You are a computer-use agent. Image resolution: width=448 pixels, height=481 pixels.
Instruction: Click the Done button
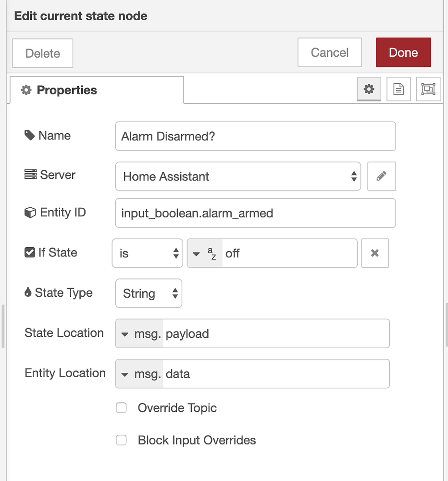(x=403, y=52)
